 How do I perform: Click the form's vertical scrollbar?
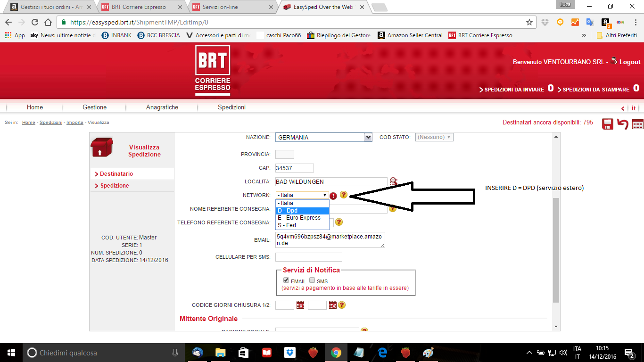[x=556, y=250]
